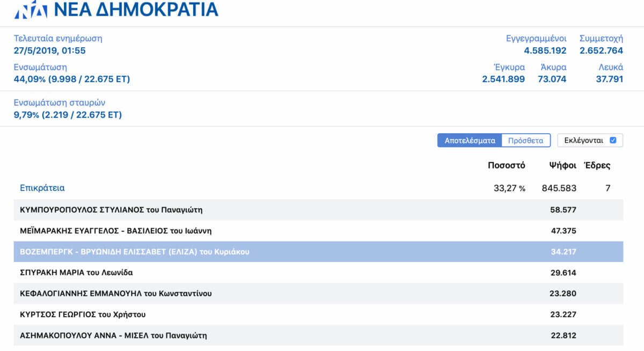Click the 4.585.192 registered voters value
644x351 pixels.
545,51
